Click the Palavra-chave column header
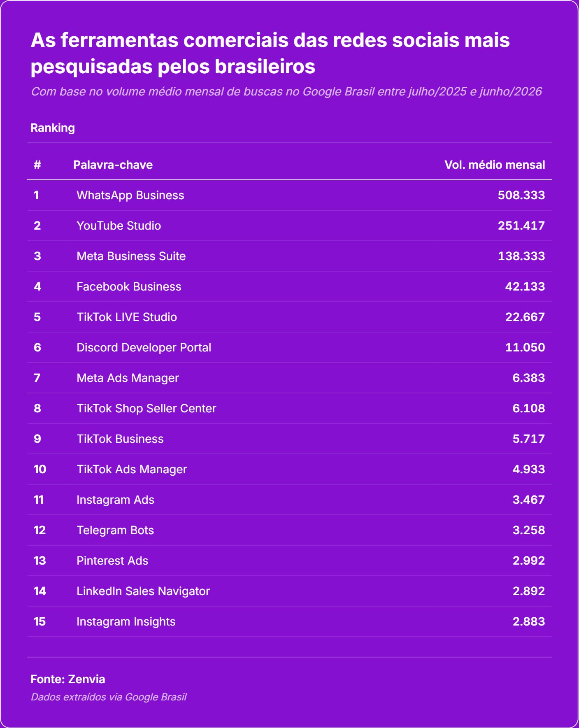Screen dimensions: 579x728 coord(113,165)
